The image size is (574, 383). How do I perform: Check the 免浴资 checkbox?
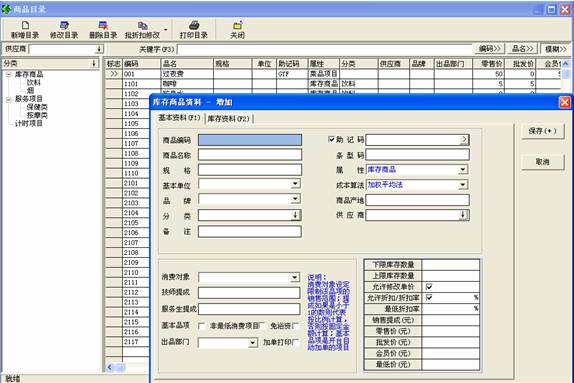click(295, 325)
